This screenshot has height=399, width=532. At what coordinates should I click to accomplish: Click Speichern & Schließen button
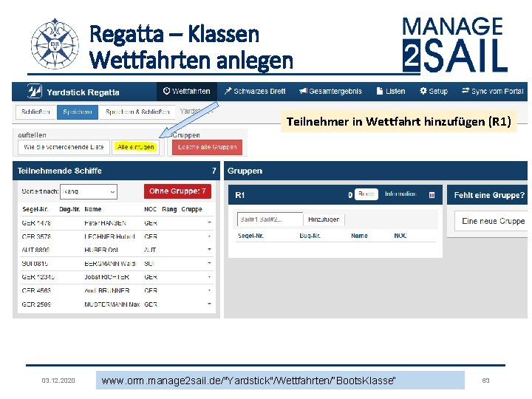pos(137,112)
